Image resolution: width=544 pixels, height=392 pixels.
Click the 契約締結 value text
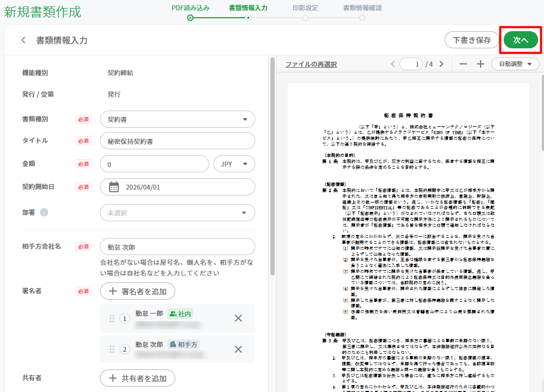point(120,73)
